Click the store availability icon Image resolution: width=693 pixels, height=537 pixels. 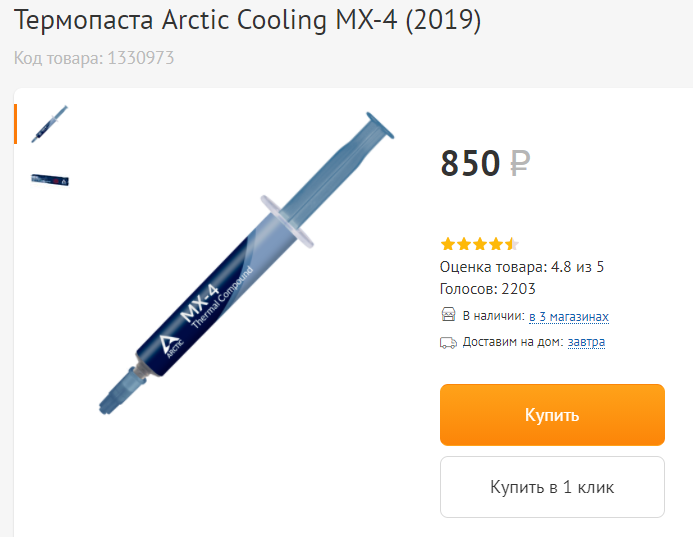pyautogui.click(x=448, y=315)
